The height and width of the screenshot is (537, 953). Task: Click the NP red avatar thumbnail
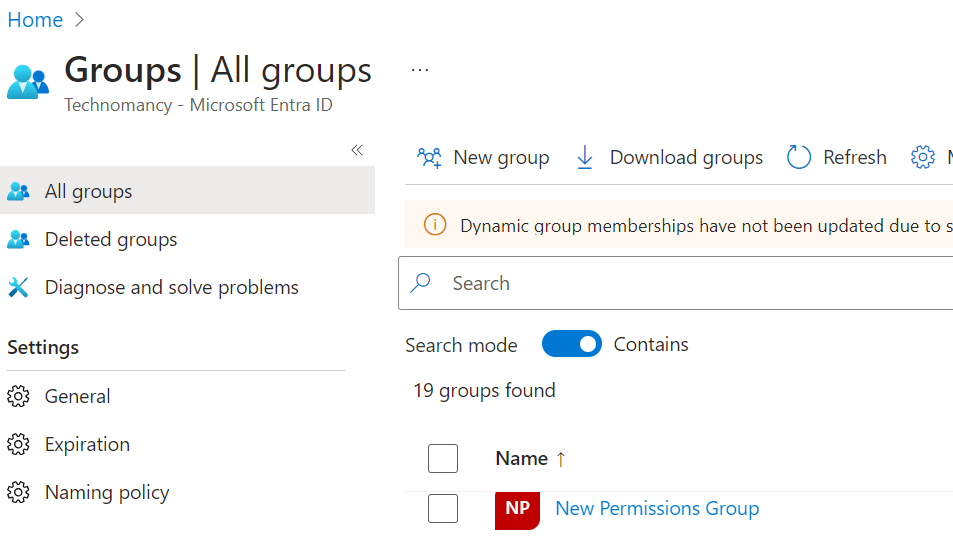tap(517, 509)
